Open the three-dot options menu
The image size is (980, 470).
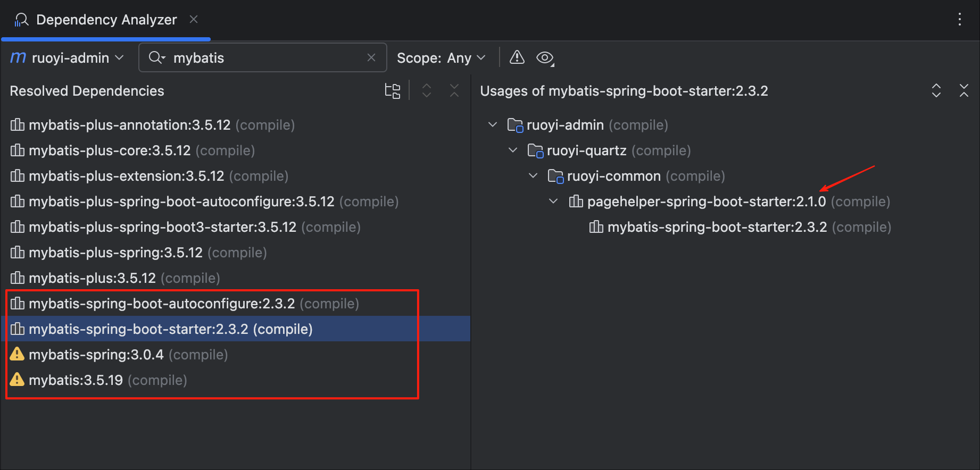[x=959, y=20]
